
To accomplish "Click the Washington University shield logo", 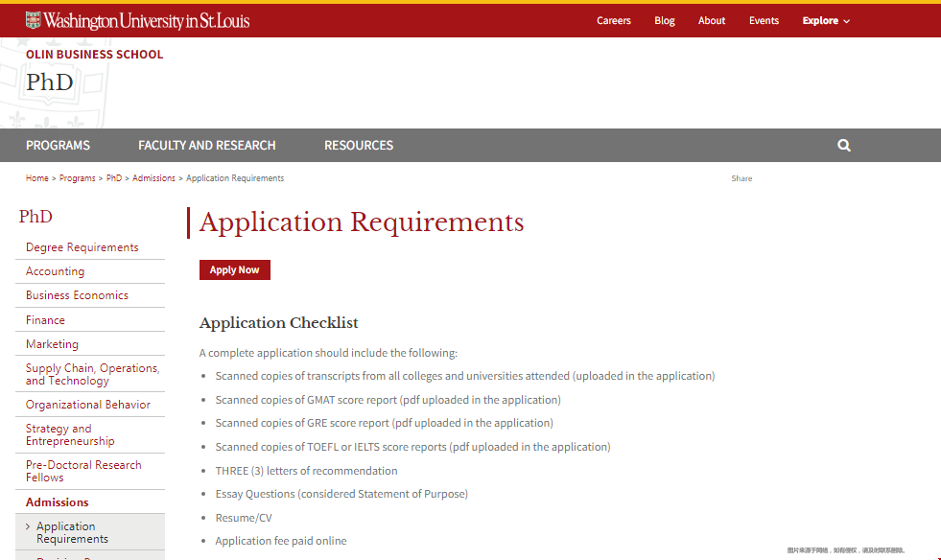I will (33, 20).
